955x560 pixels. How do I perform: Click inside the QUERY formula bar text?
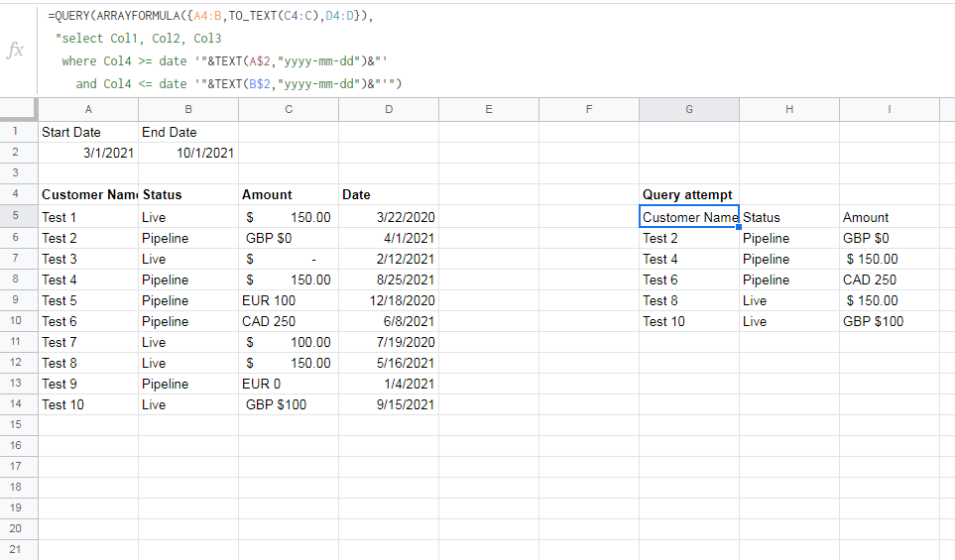coord(225,50)
